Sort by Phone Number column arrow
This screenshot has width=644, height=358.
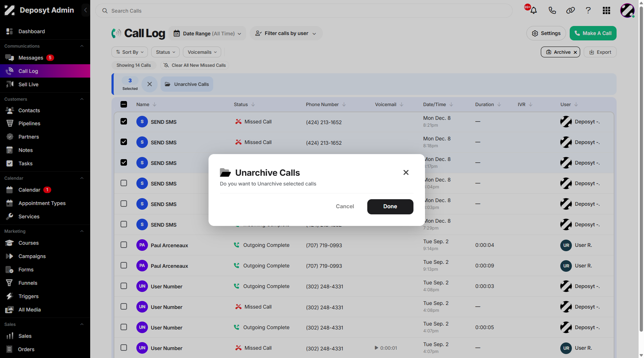click(344, 105)
